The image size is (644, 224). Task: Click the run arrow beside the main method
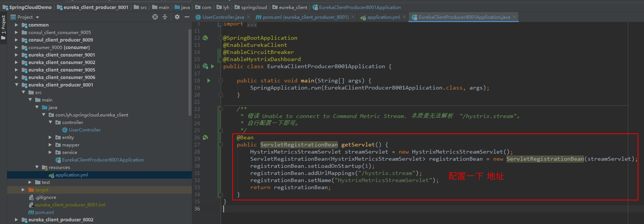tap(209, 81)
